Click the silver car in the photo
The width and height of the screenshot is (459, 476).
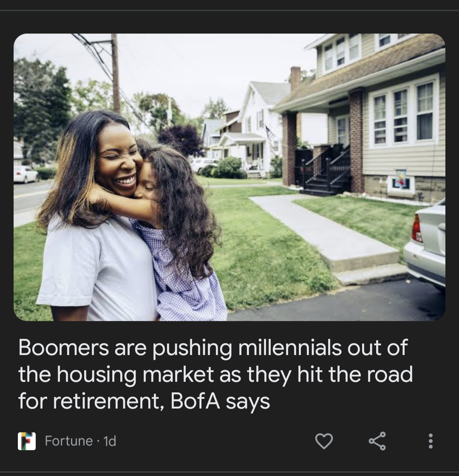point(425,243)
